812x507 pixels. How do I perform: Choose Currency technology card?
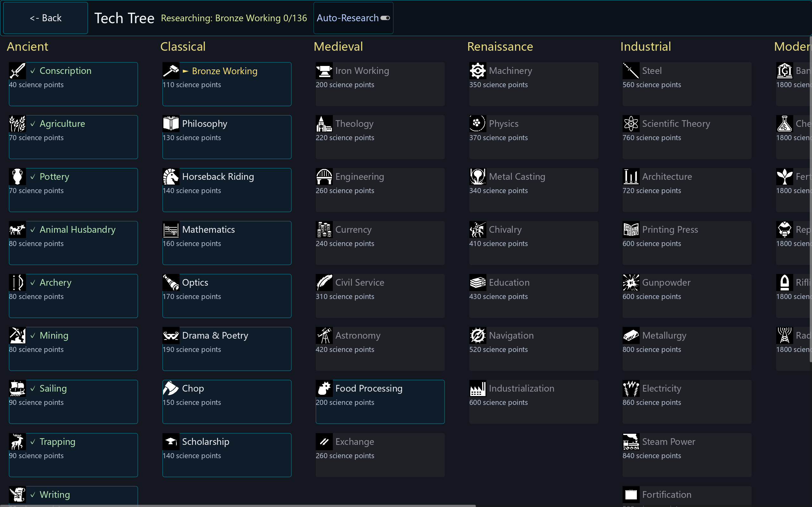[x=380, y=243]
